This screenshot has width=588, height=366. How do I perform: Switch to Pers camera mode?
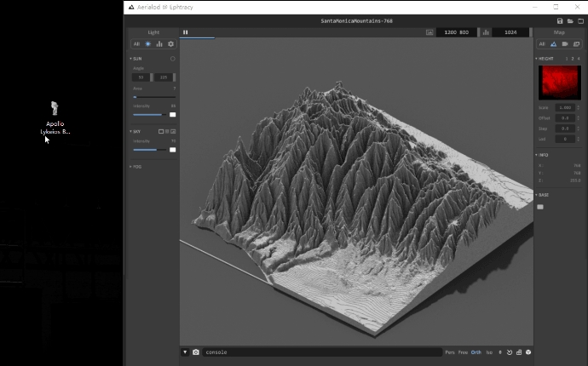coord(449,352)
